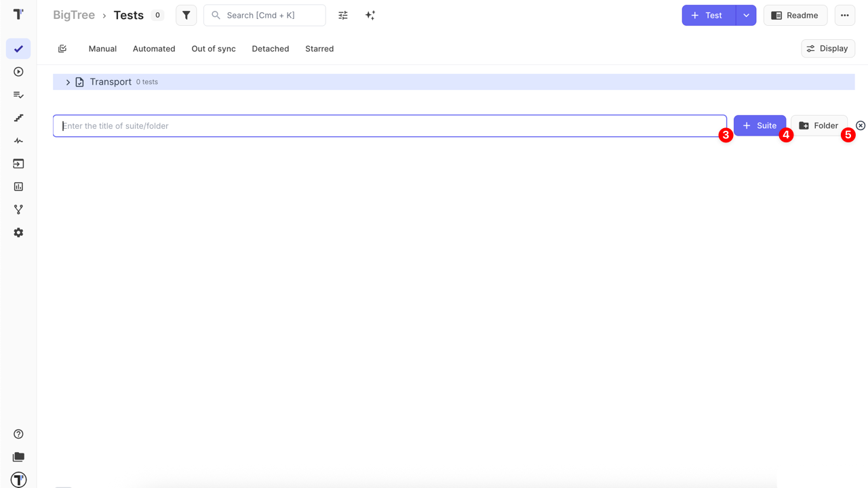
Task: Open the Test button dropdown arrow
Action: (x=746, y=15)
